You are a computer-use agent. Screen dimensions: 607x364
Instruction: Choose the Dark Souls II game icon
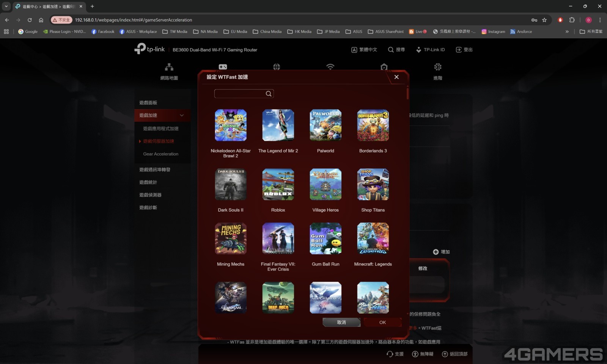[x=231, y=184]
